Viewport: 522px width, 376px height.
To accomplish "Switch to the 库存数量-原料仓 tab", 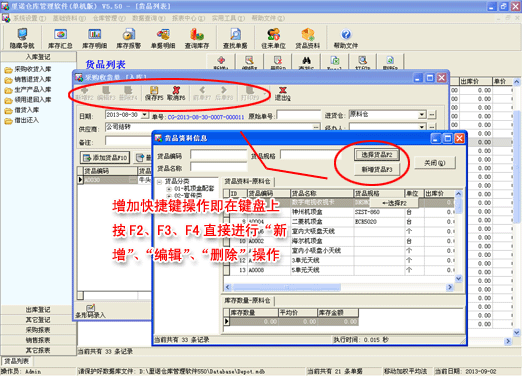I will (x=247, y=301).
